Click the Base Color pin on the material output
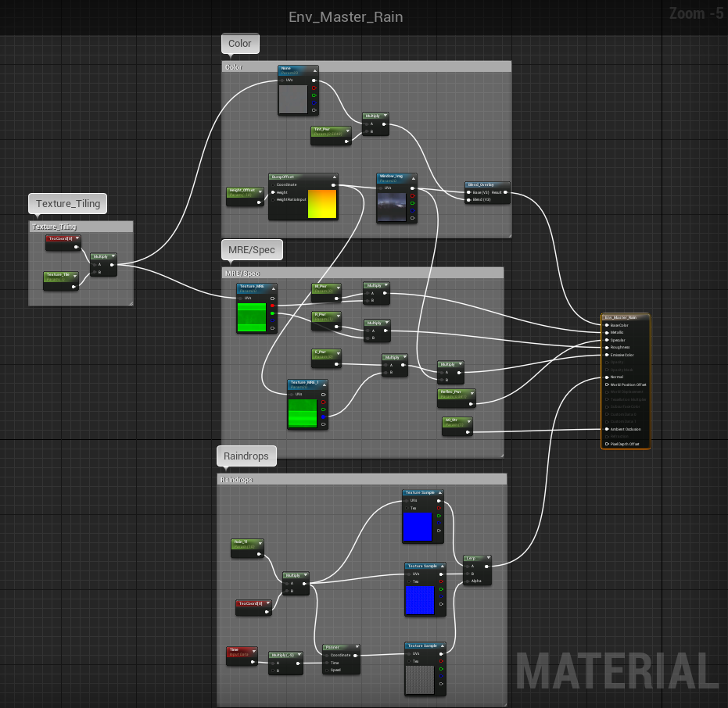 click(x=607, y=325)
